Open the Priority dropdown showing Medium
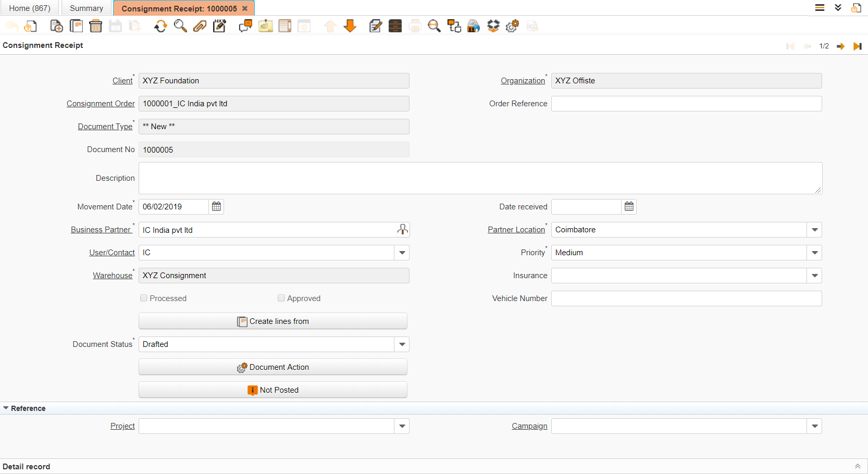 click(814, 253)
